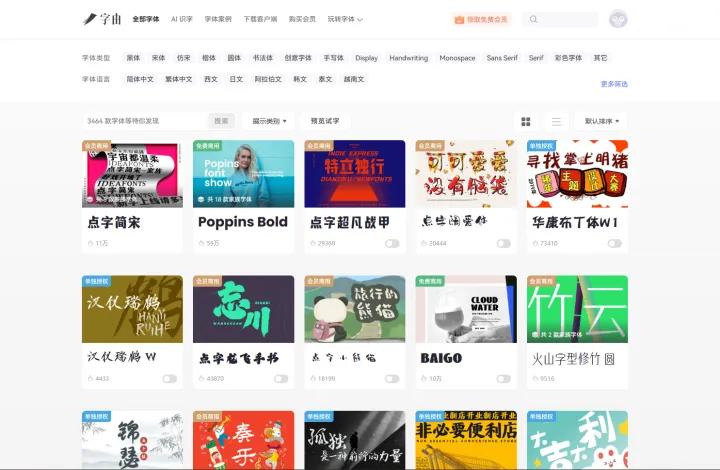Go to 字体案例 nav tab
The height and width of the screenshot is (470, 720).
(x=218, y=19)
